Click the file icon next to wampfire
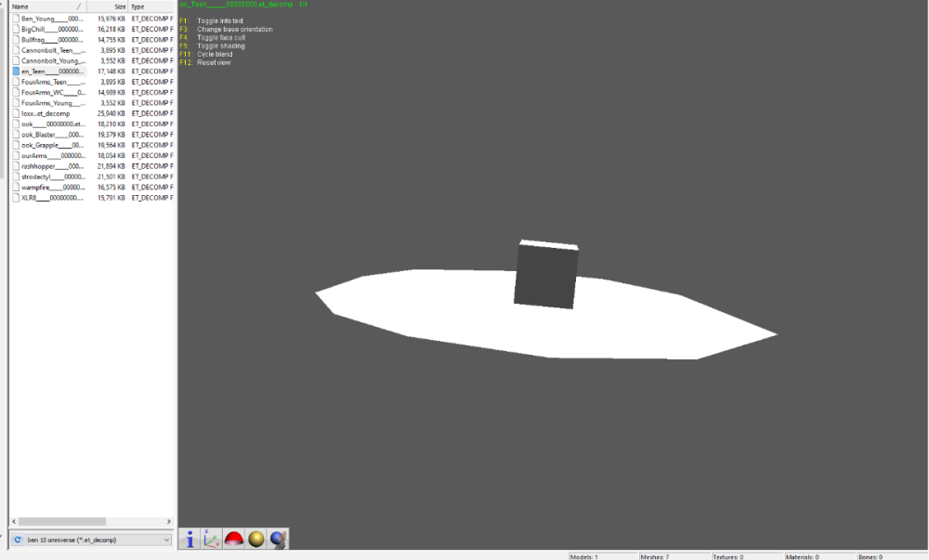The width and height of the screenshot is (929, 560). (16, 187)
